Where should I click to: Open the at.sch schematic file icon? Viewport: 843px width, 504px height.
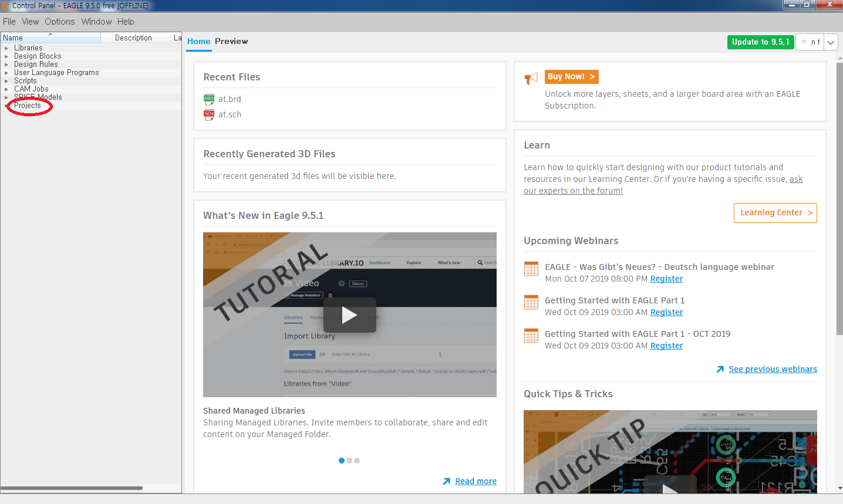pos(209,115)
